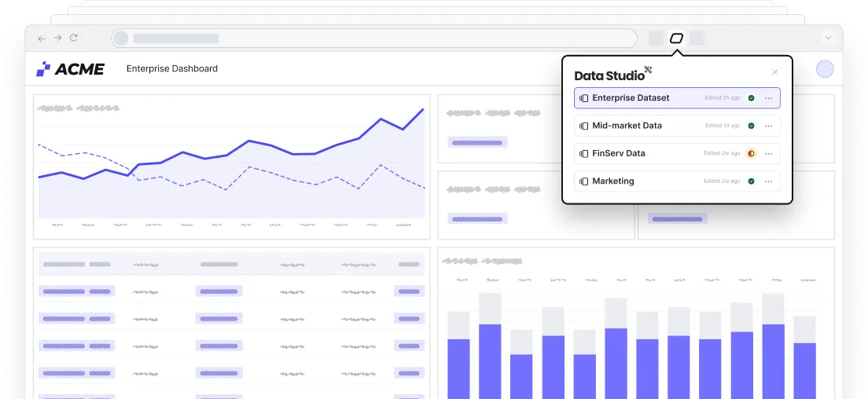Click the 'Edited 1d ago' timestamp

[x=723, y=126]
